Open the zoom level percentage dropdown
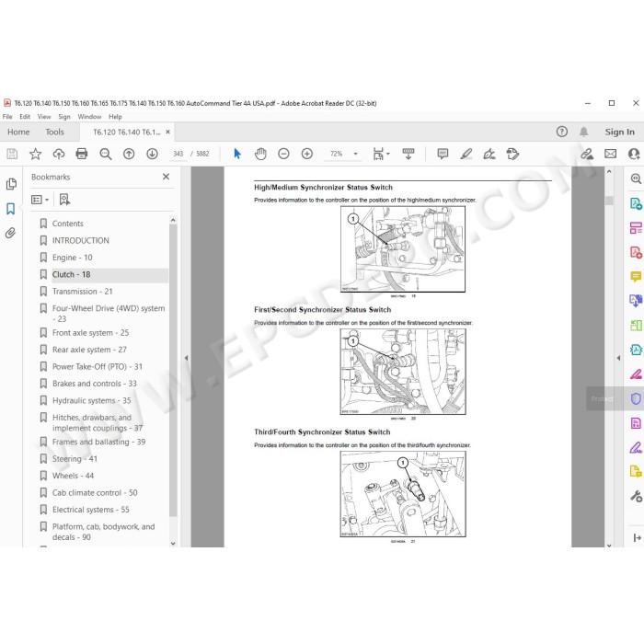The height and width of the screenshot is (644, 644). click(356, 154)
